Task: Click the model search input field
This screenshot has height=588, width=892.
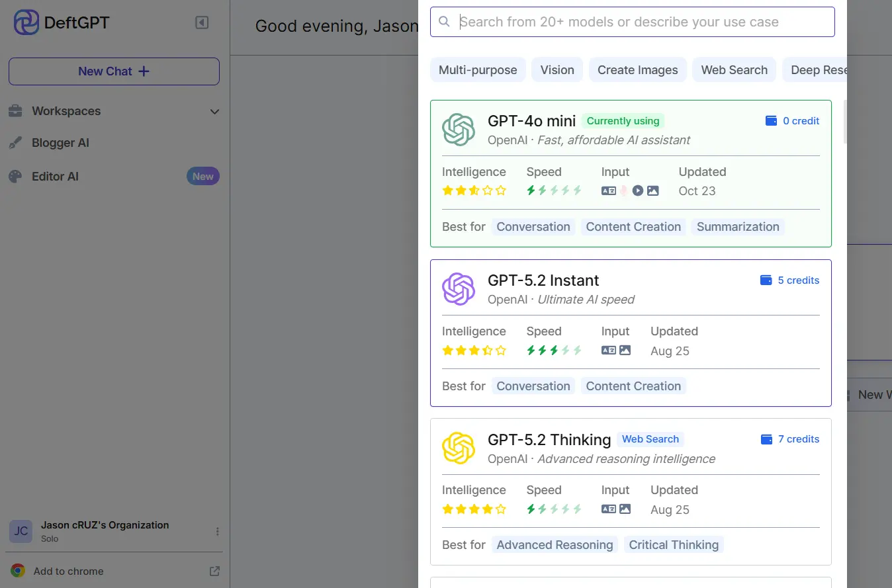Action: tap(633, 22)
